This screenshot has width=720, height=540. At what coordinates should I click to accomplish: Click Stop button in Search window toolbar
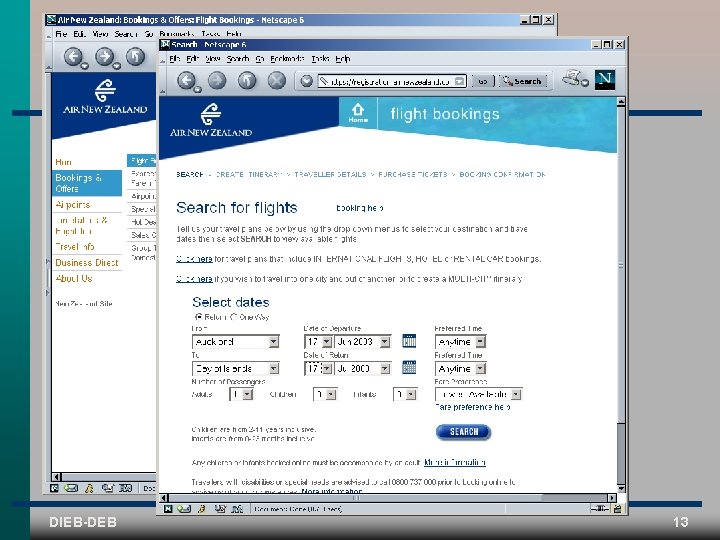tap(276, 81)
